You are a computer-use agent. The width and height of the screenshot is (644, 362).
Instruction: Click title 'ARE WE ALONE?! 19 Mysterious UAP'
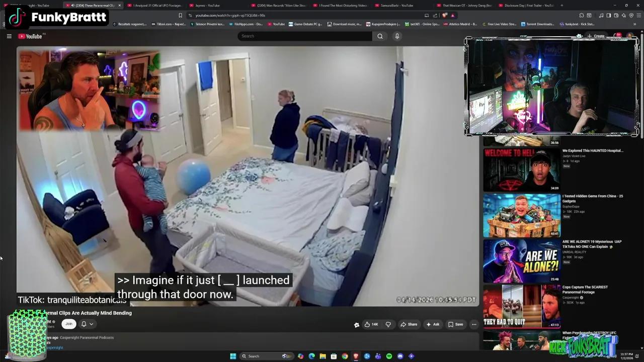592,244
